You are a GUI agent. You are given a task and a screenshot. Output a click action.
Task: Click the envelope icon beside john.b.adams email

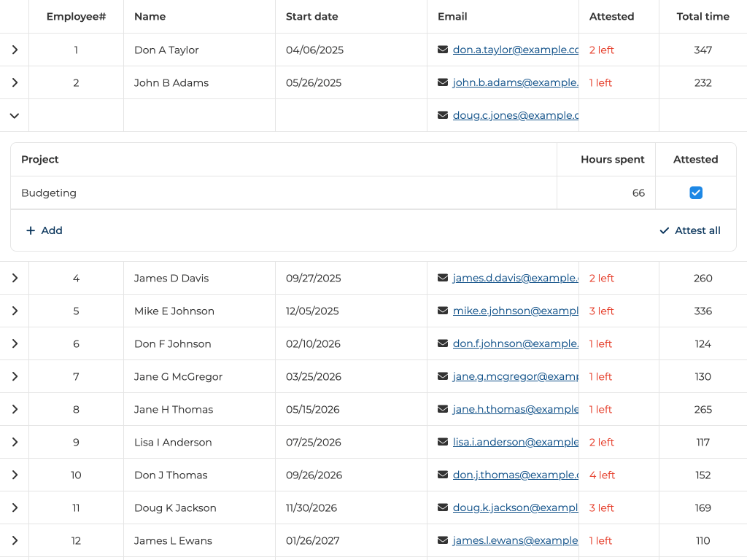click(x=443, y=82)
